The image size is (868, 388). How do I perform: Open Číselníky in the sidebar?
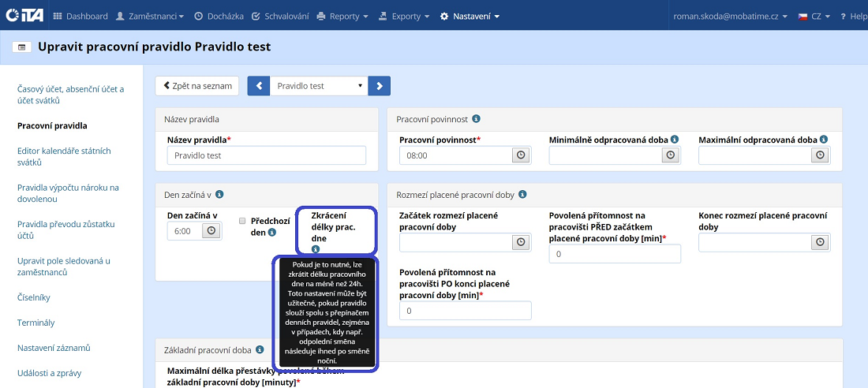pos(34,297)
